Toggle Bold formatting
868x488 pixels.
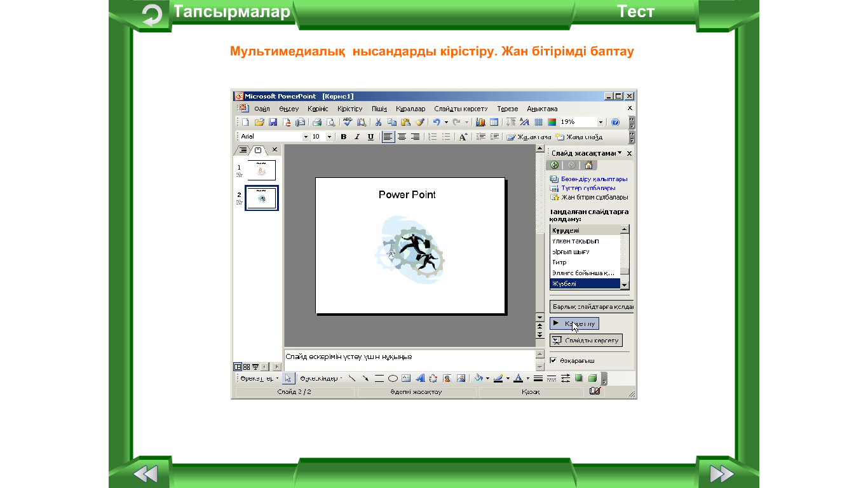pos(344,137)
